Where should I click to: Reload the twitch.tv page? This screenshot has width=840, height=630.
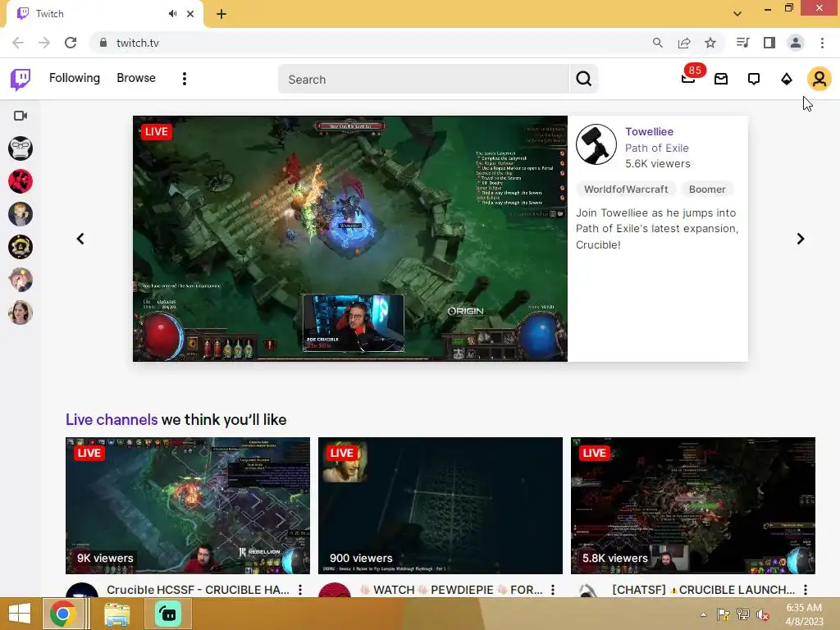(71, 43)
